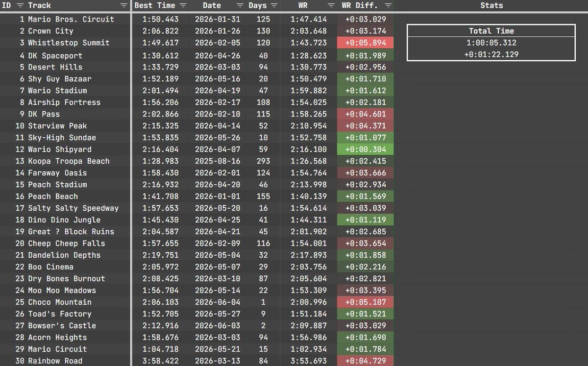Select the Peach Beach track cell
The width and height of the screenshot is (588, 366).
click(x=78, y=196)
